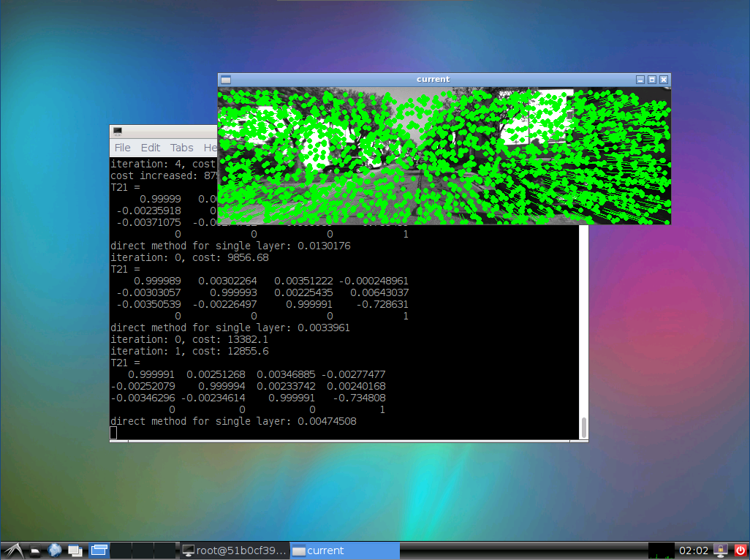Switch to the third workspace in the pager
The height and width of the screenshot is (560, 750).
[143, 550]
